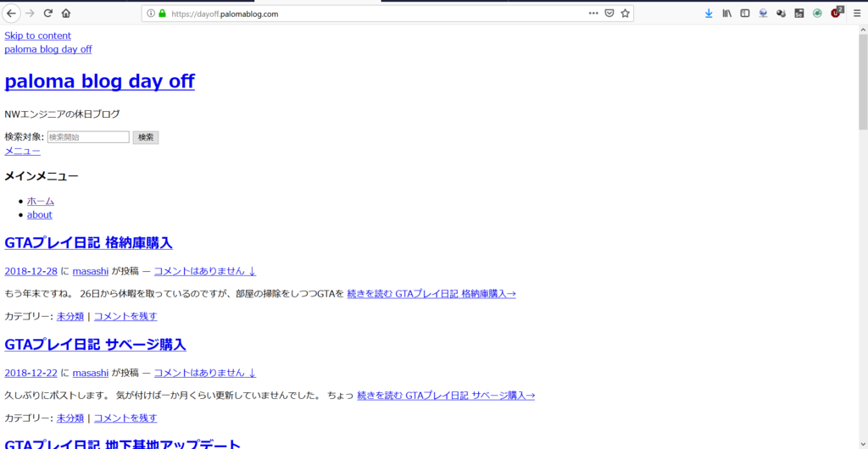Bookmark this page with the star
The width and height of the screenshot is (868, 449).
tap(625, 14)
